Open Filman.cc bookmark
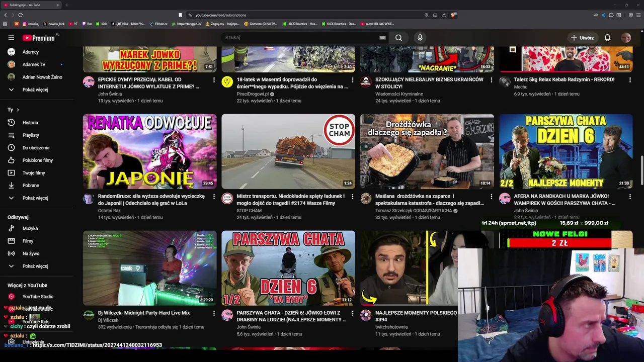Image resolution: width=644 pixels, height=362 pixels. point(158,24)
